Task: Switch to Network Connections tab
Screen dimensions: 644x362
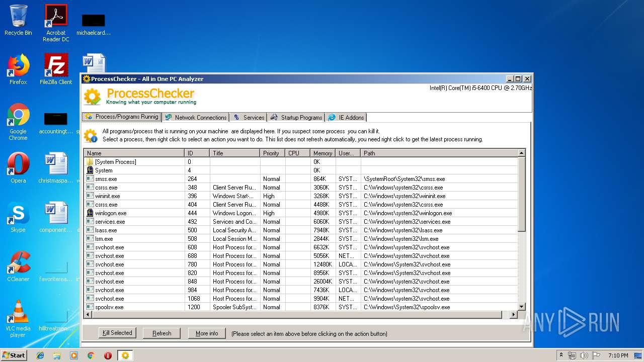Action: point(195,117)
